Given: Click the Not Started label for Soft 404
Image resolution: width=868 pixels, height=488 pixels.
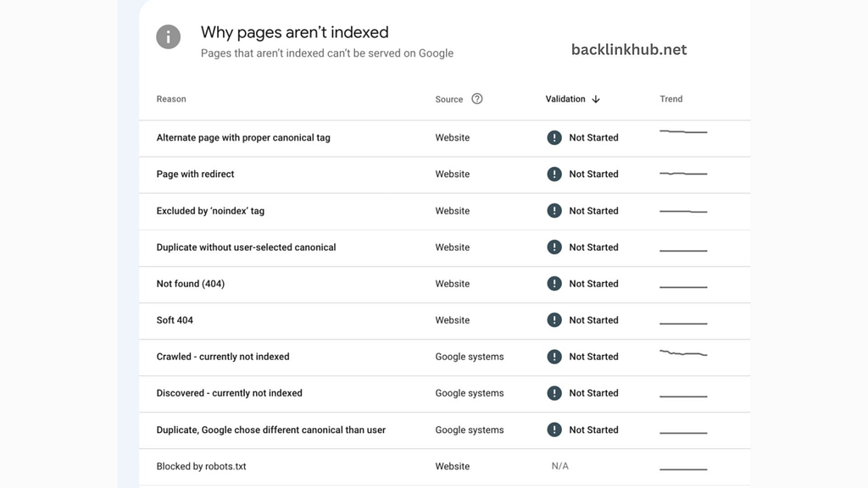Looking at the screenshot, I should point(593,320).
